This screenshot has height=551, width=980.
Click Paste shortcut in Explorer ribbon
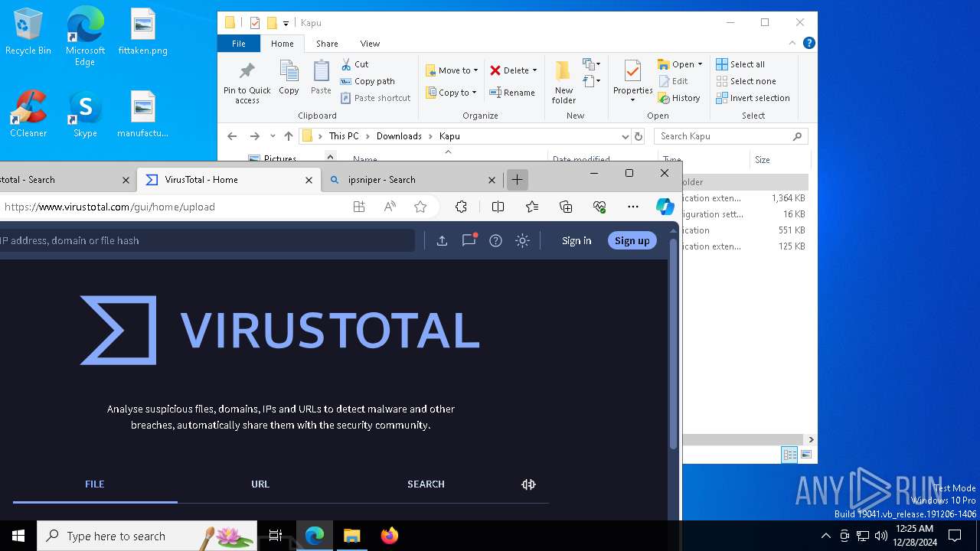tap(375, 98)
